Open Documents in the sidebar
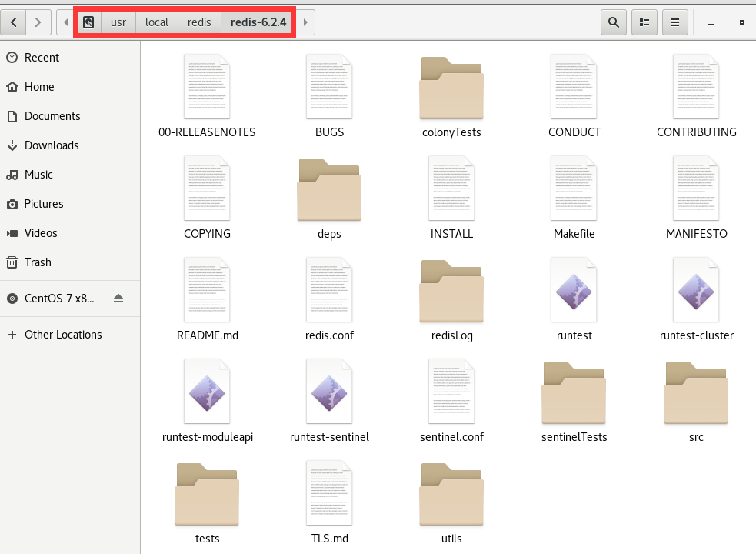The height and width of the screenshot is (554, 756). (70, 116)
